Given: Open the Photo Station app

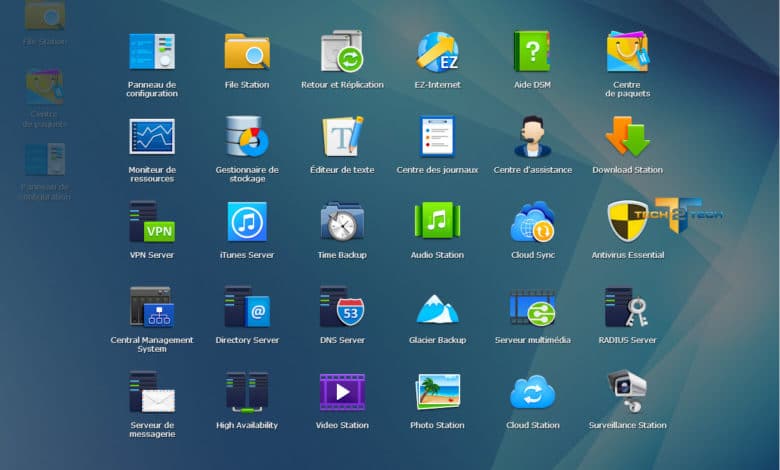Looking at the screenshot, I should click(437, 391).
